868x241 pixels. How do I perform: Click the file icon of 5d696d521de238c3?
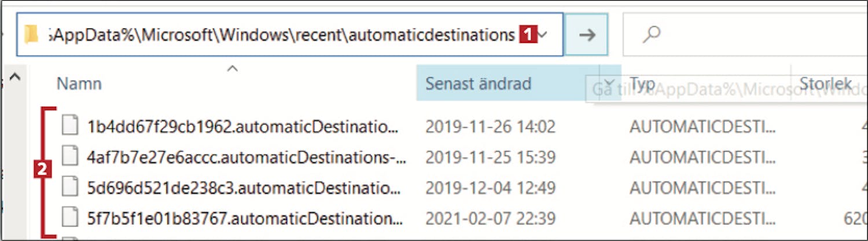(70, 187)
